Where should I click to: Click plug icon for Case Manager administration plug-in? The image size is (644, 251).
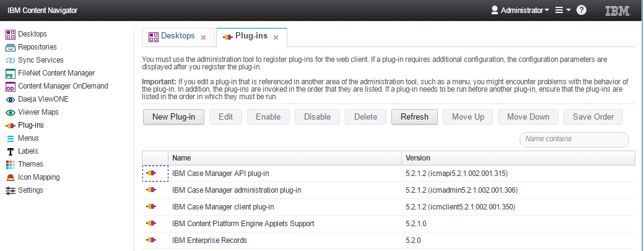[x=151, y=190]
